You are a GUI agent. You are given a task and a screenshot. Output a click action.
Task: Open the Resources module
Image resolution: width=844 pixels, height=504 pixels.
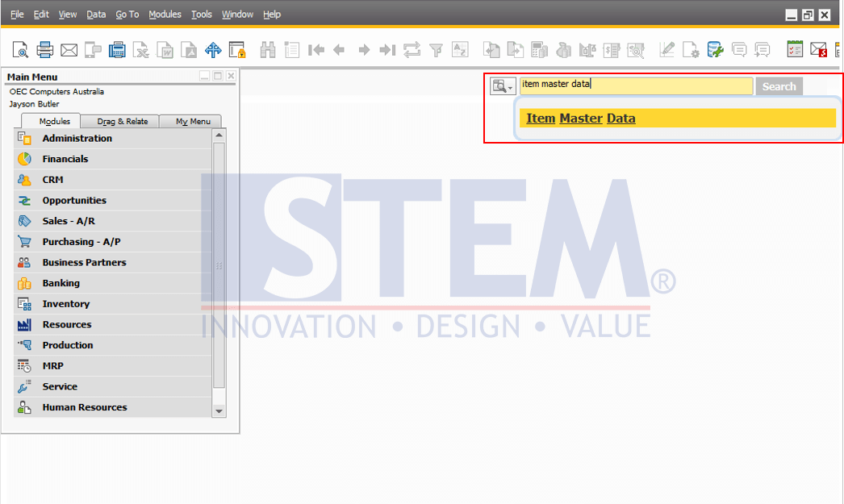coord(112,325)
